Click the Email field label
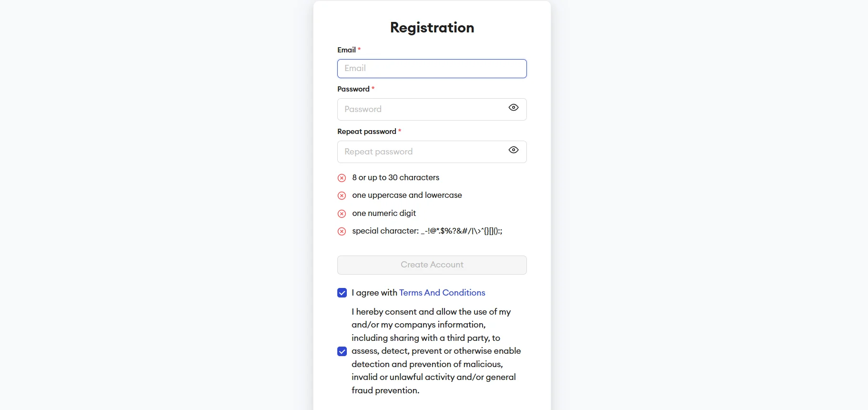This screenshot has height=410, width=868. point(347,50)
